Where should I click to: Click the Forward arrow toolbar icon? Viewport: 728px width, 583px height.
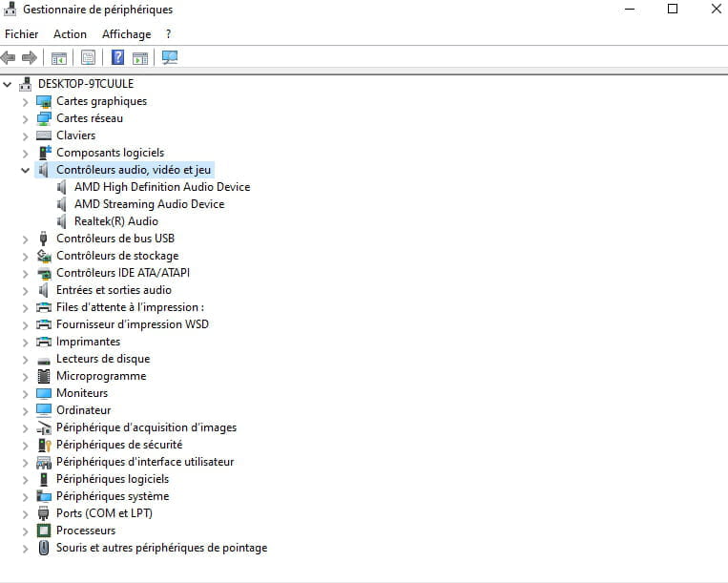pyautogui.click(x=30, y=57)
